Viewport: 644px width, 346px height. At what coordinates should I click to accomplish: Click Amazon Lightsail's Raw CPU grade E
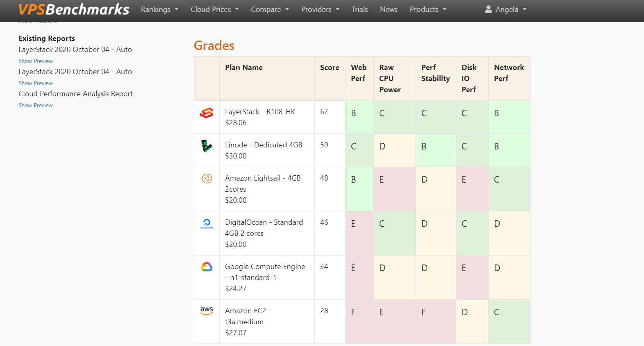click(x=381, y=180)
